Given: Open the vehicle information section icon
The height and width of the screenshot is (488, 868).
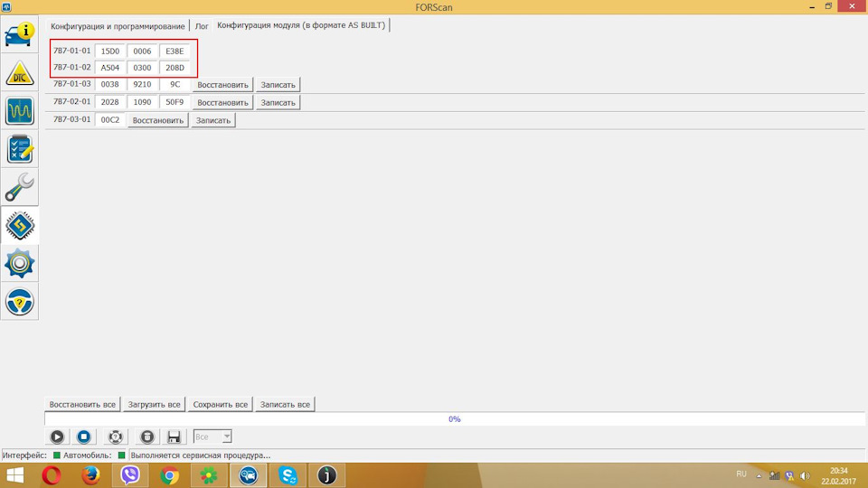Looking at the screenshot, I should 19,34.
